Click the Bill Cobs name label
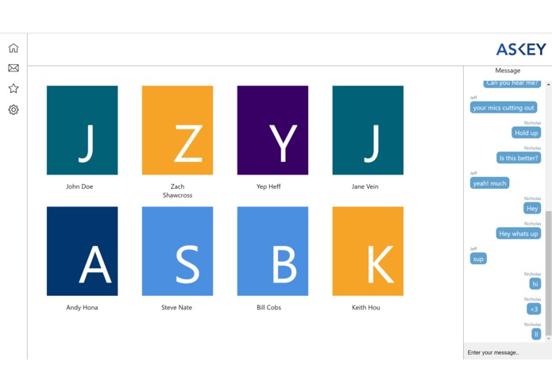 coord(269,307)
